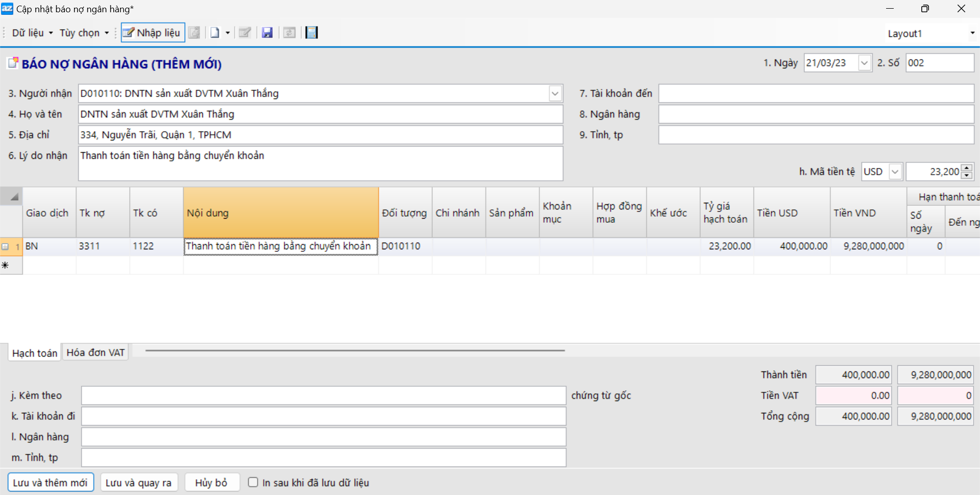Expand the Ngày date dropdown
980x495 pixels.
coord(864,63)
